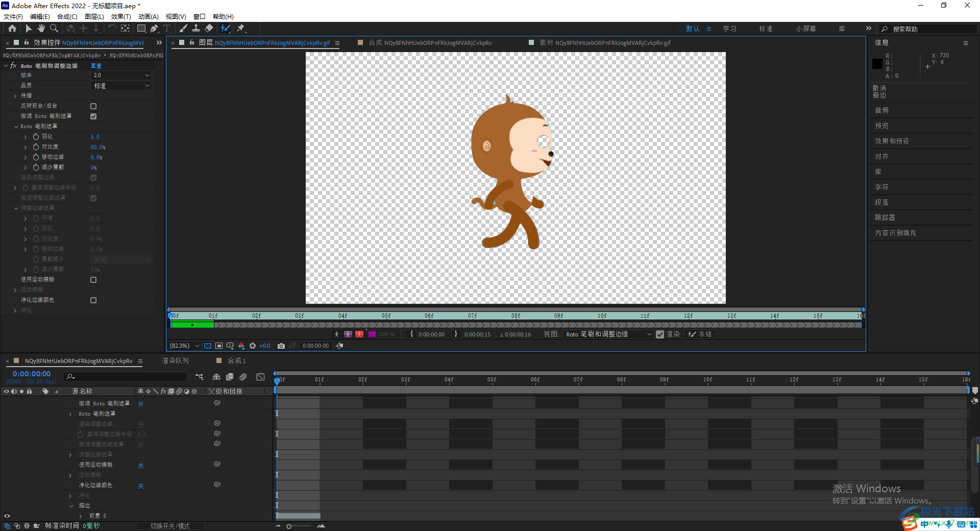Screen dimensions: 980x531
Task: Click the motion blur icon in timeline
Action: point(243,377)
